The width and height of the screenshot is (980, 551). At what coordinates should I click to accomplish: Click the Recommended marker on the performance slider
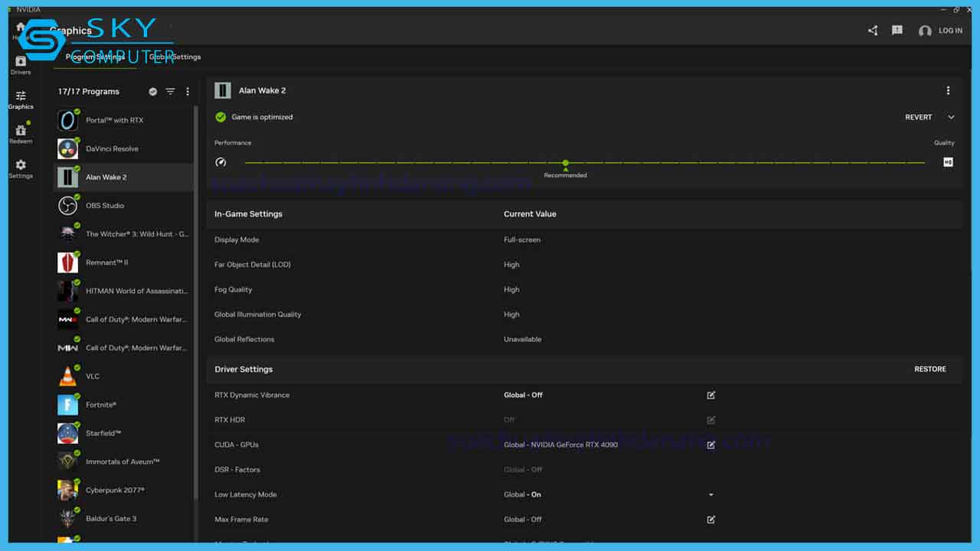tap(565, 163)
